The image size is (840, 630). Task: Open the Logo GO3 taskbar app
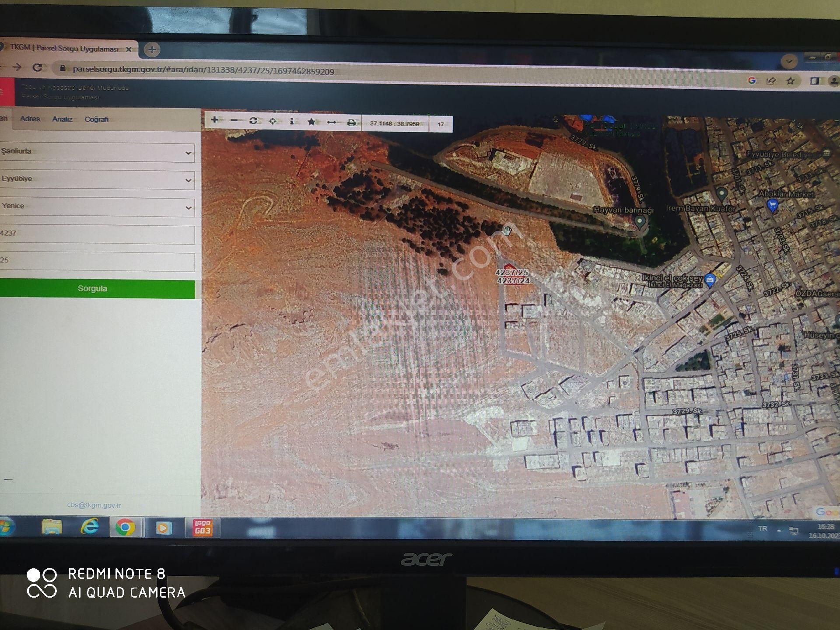(202, 528)
